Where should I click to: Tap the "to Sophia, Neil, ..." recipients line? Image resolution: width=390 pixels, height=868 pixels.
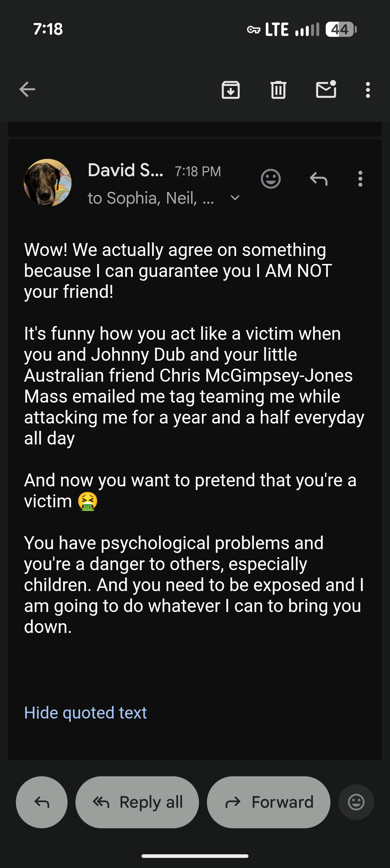point(151,198)
